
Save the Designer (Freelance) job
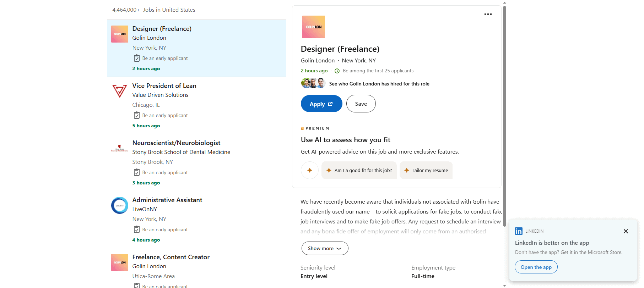[x=361, y=104]
